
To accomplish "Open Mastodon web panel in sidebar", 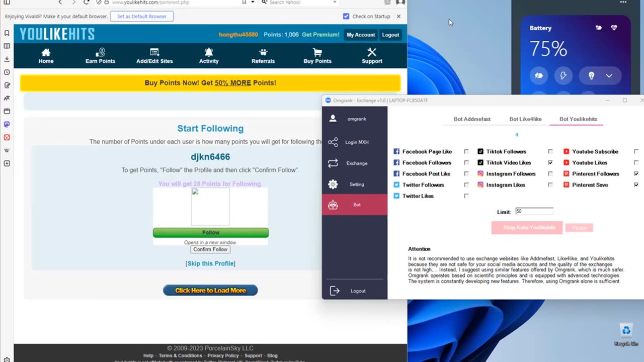I will point(7,124).
